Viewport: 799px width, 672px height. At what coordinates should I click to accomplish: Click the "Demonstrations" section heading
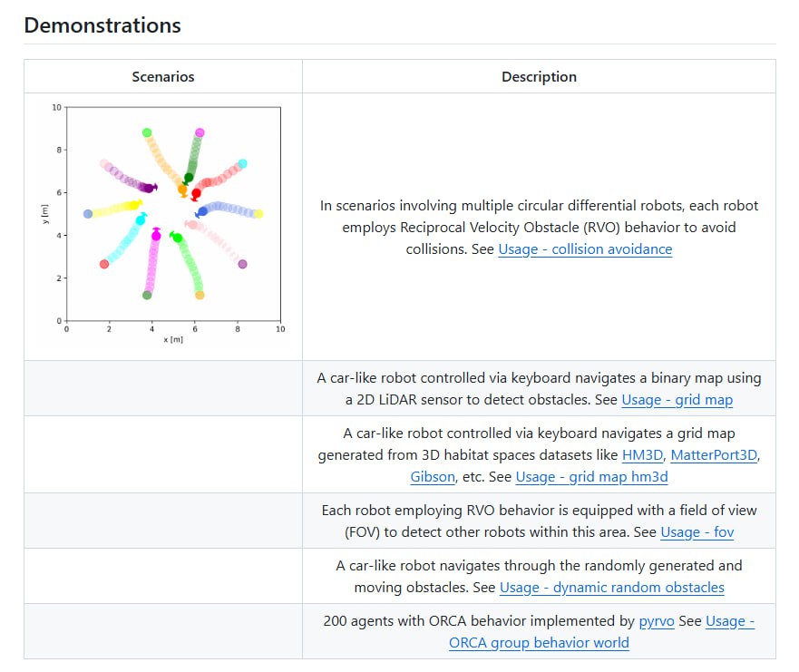coord(102,25)
